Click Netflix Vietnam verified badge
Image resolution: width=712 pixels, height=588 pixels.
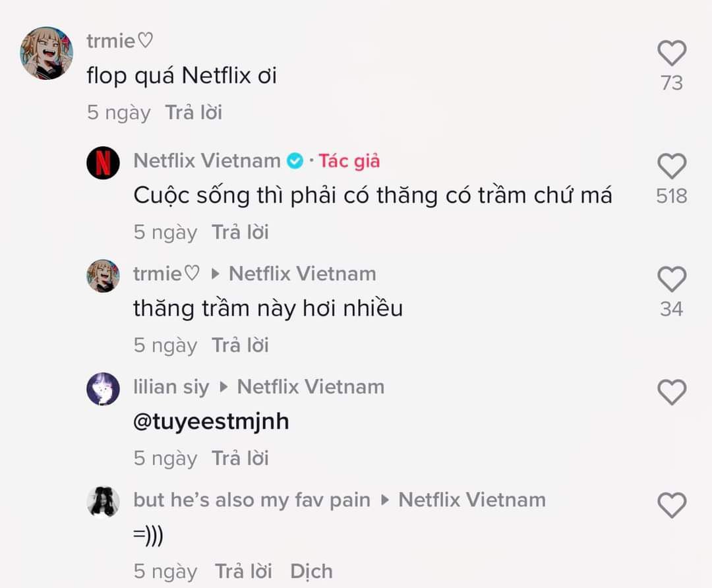click(x=295, y=161)
